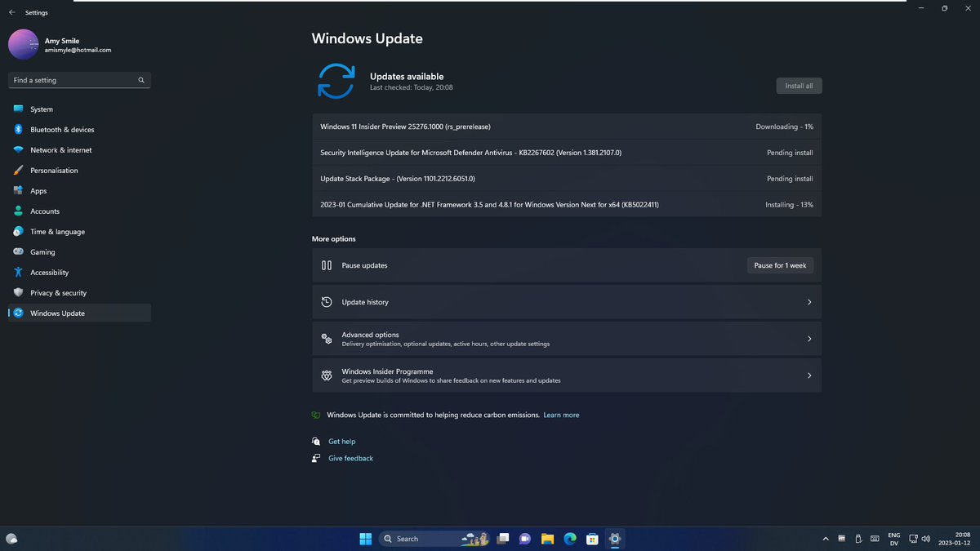Click the Installing - 13% status text
This screenshot has width=980, height=551.
pos(789,205)
